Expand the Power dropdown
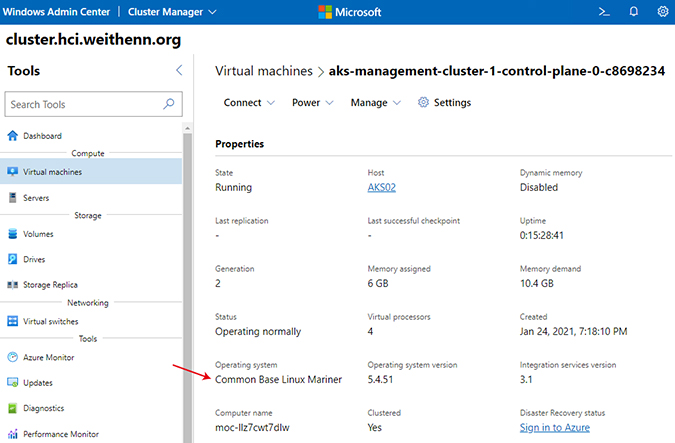The image size is (675, 443). [313, 102]
